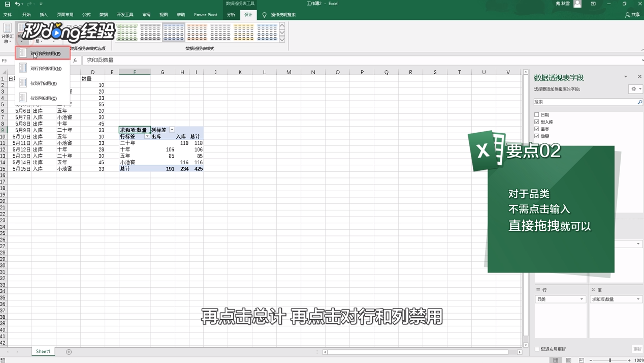Uncheck the 品类 field checkbox
The width and height of the screenshot is (644, 363).
tap(537, 129)
